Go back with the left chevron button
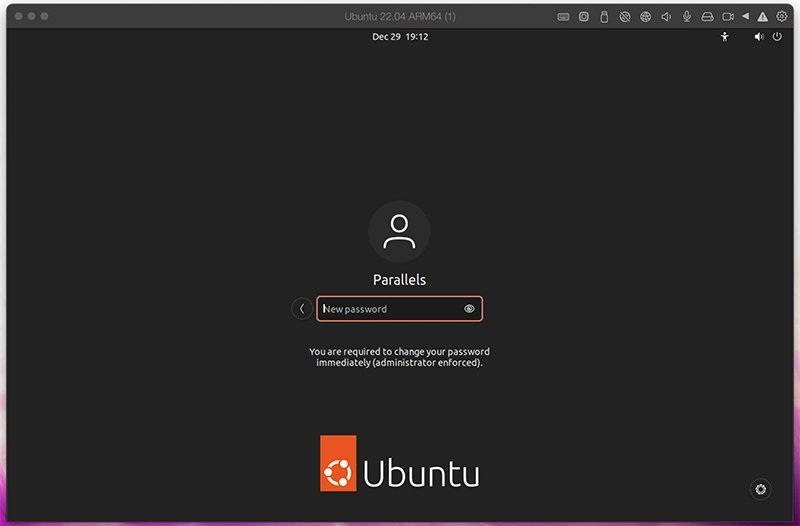The height and width of the screenshot is (526, 800). coord(302,309)
